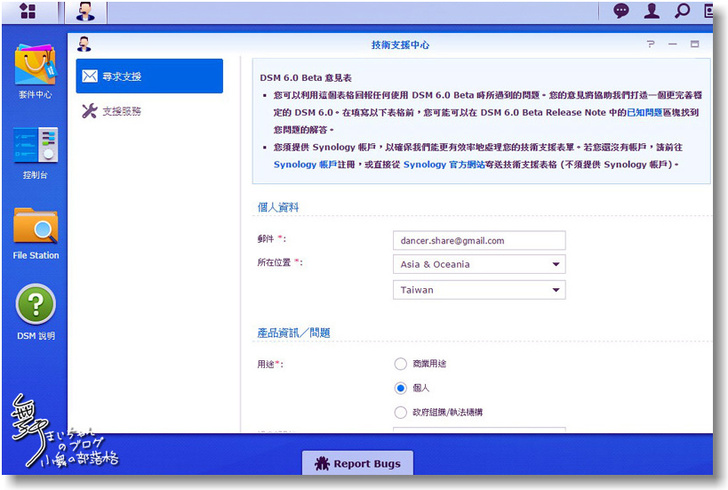Select the 政府組織/執法機構 radio button
Screen dimensions: 728x490
click(400, 412)
